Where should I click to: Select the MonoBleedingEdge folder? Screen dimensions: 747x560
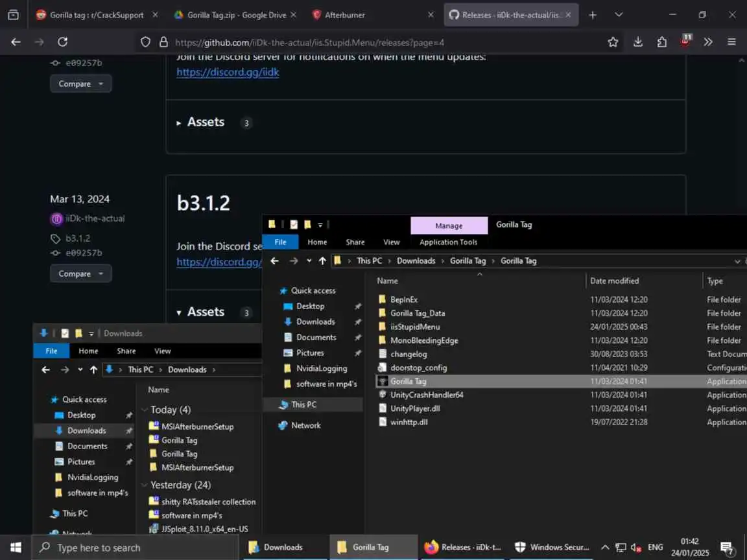(x=424, y=340)
